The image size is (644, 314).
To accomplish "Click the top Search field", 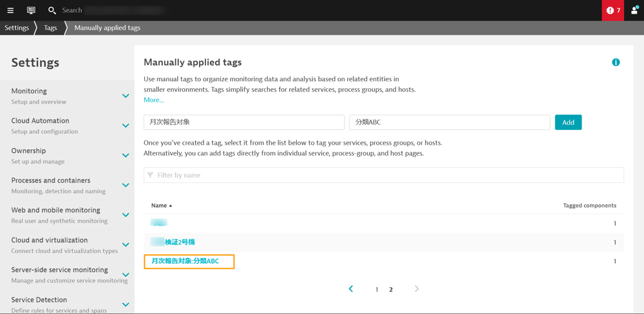I will tap(113, 10).
